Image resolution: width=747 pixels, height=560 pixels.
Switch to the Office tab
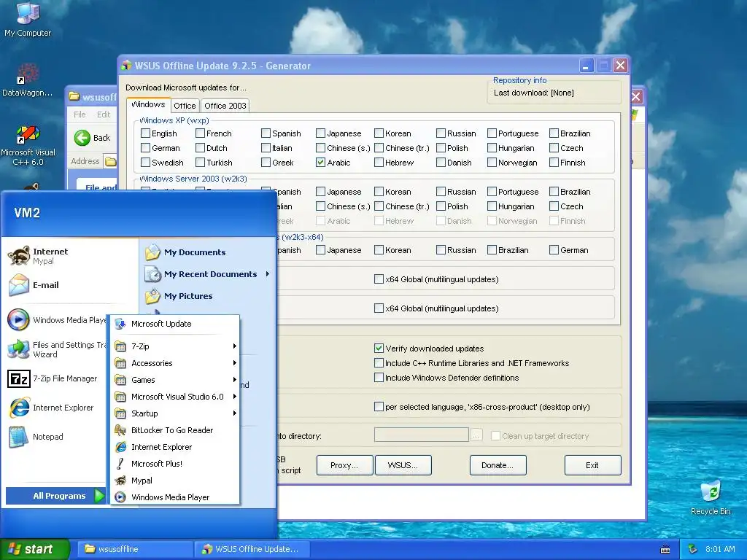coord(185,106)
